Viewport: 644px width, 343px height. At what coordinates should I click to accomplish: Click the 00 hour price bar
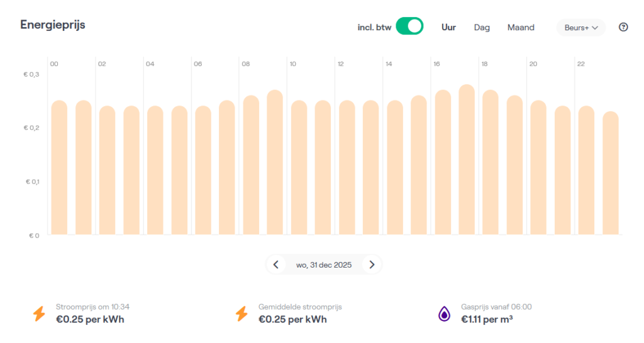(59, 168)
